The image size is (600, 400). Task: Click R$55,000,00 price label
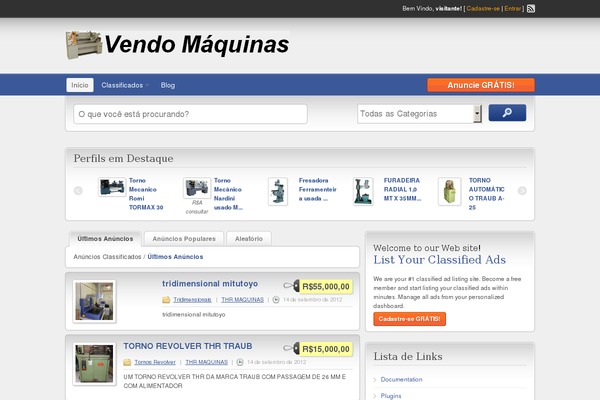point(326,286)
